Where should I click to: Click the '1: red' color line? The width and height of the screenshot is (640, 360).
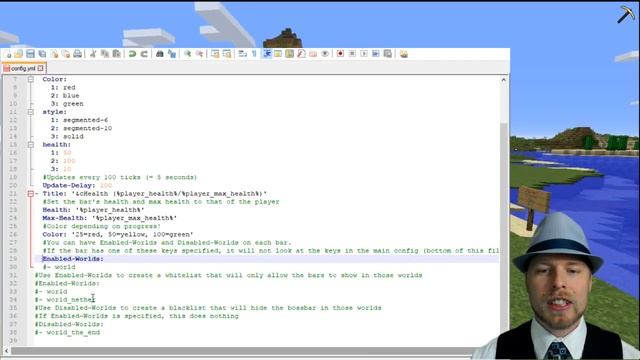[x=63, y=87]
